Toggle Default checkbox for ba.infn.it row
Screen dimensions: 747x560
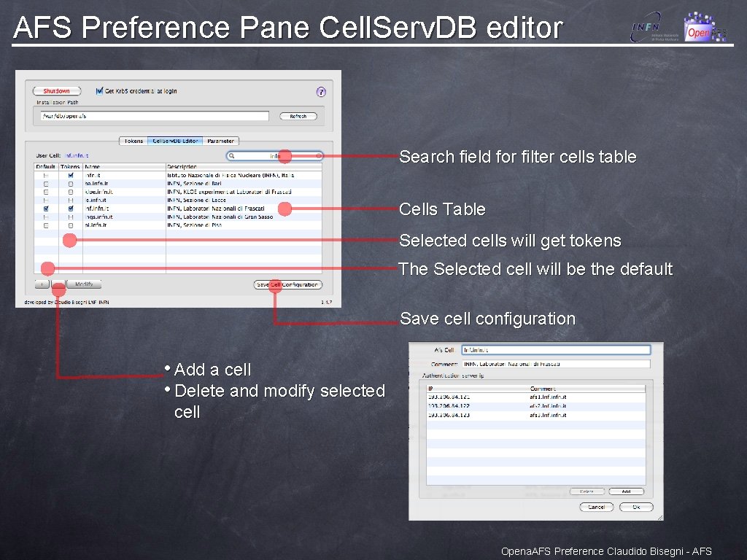pos(46,184)
